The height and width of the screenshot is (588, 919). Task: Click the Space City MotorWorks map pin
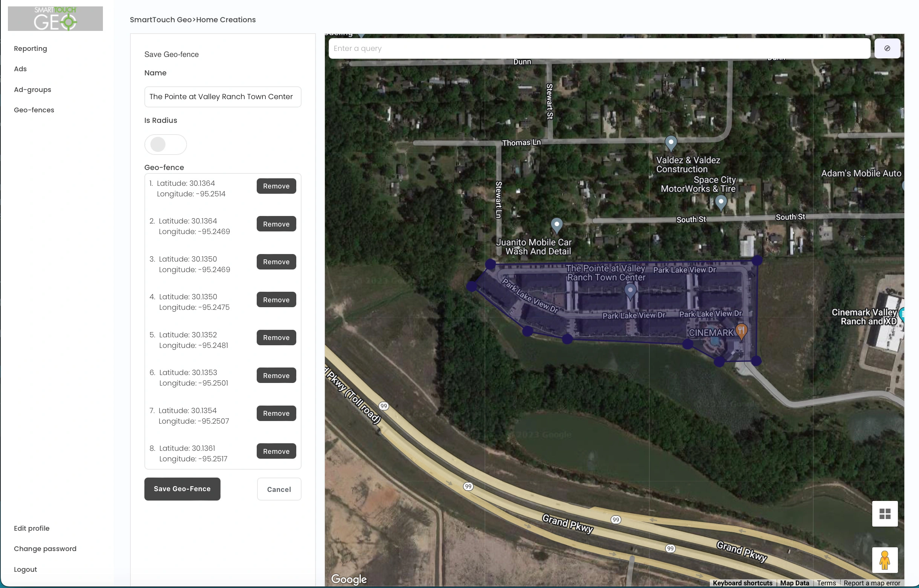pyautogui.click(x=720, y=202)
